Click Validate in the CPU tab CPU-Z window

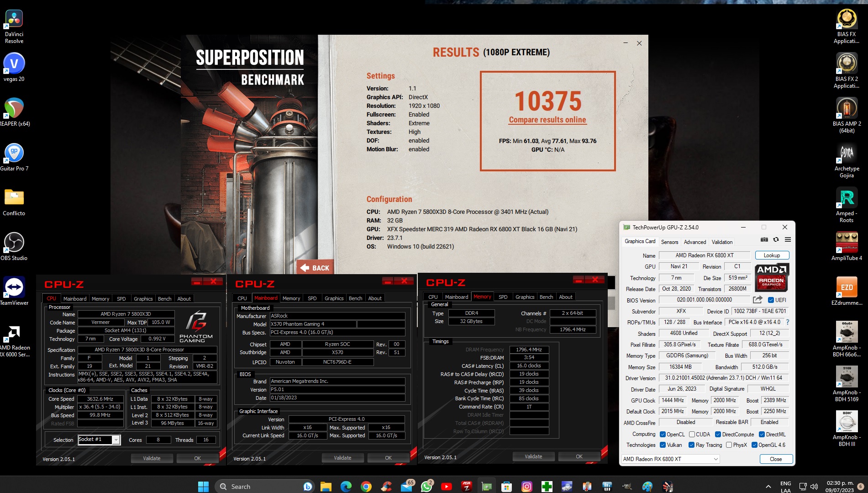[152, 458]
